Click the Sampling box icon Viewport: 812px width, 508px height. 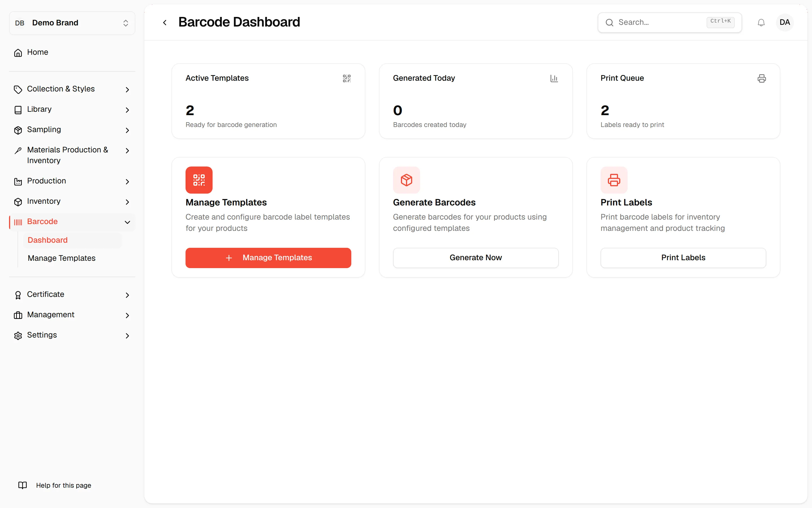click(x=18, y=130)
